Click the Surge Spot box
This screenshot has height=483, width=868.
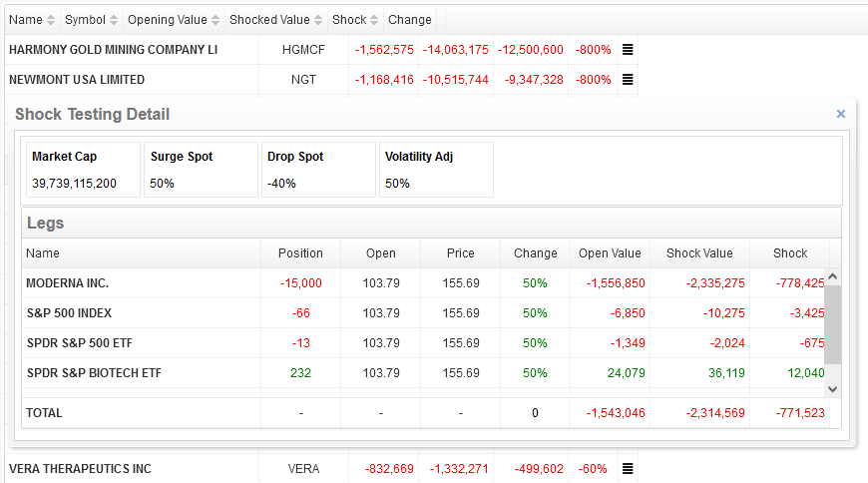[x=201, y=170]
